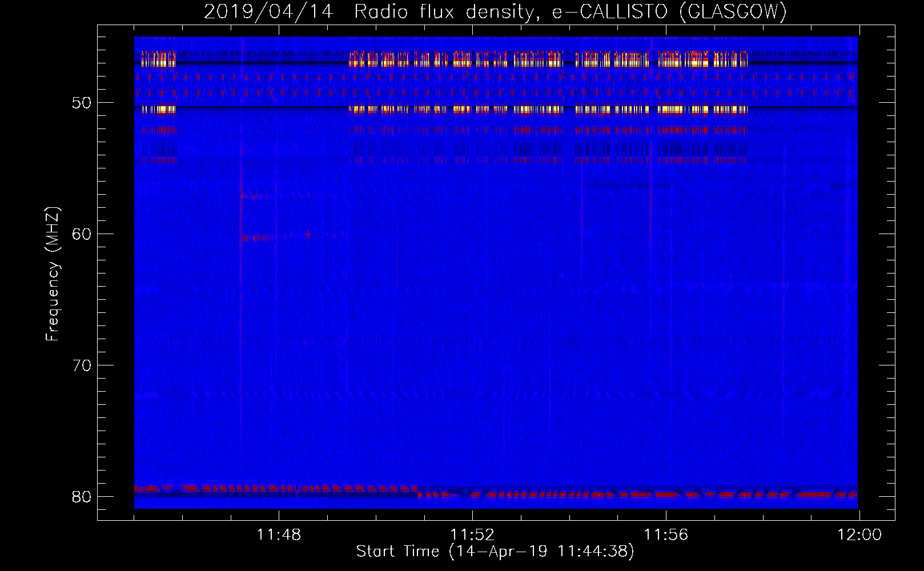Image resolution: width=924 pixels, height=571 pixels.
Task: Click the 11:56 time tick label
Action: (x=666, y=535)
